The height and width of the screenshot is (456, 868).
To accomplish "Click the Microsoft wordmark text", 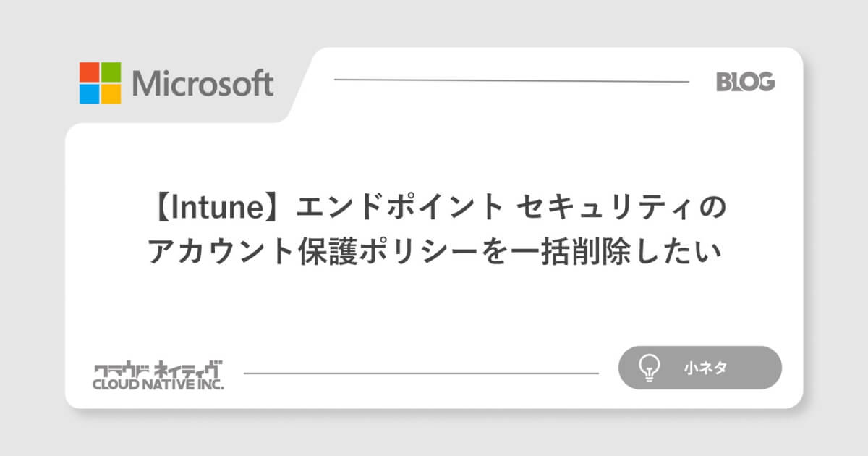I will (203, 84).
